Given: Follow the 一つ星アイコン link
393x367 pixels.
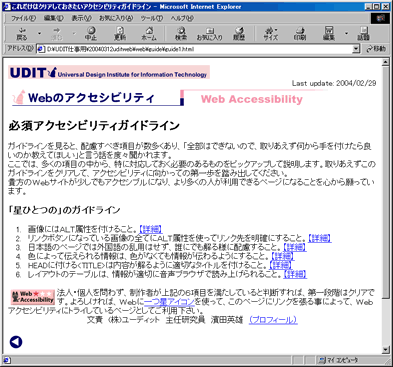Looking at the screenshot, I should tap(169, 302).
